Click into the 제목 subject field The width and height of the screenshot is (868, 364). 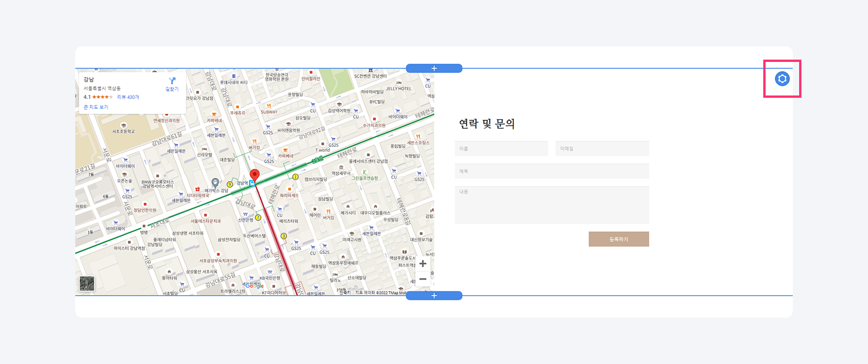(x=551, y=171)
